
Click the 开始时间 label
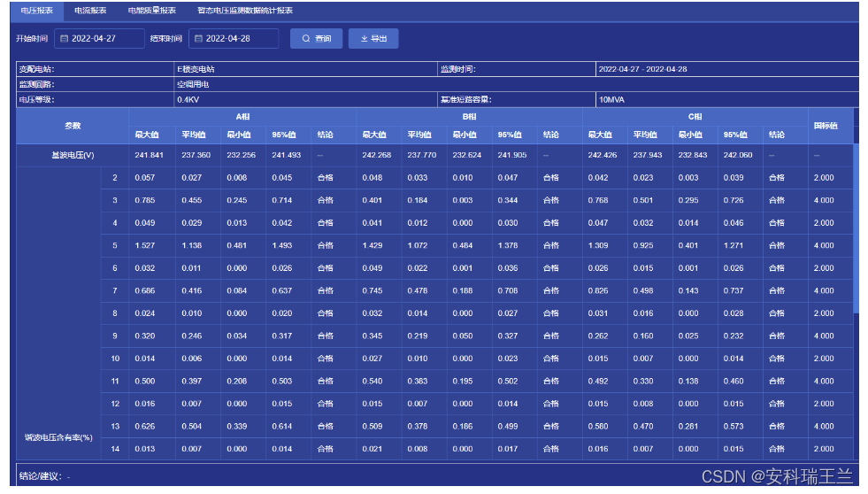click(32, 39)
